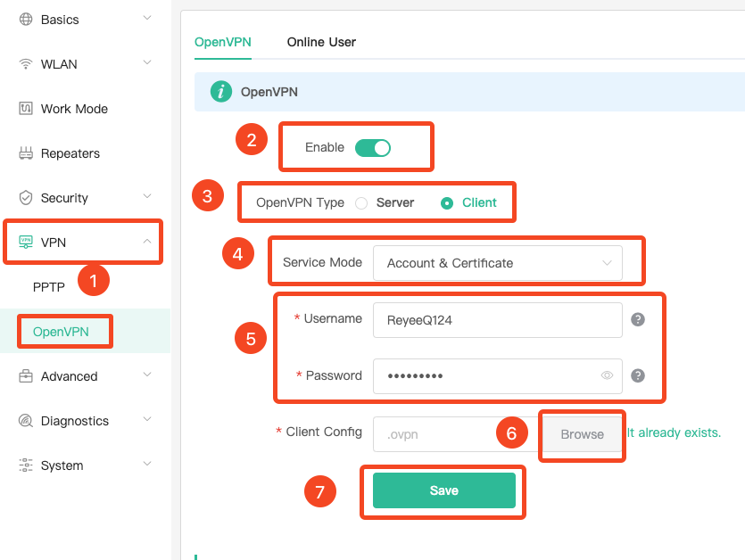Viewport: 745px width, 560px height.
Task: Open System settings via sidebar icon
Action: tap(26, 465)
